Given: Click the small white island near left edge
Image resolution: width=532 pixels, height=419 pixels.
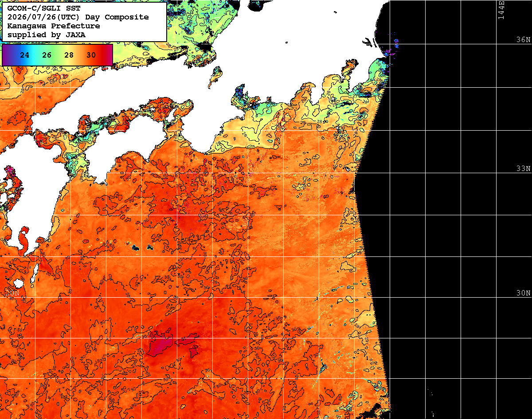Looking at the screenshot, I should (x=18, y=283).
